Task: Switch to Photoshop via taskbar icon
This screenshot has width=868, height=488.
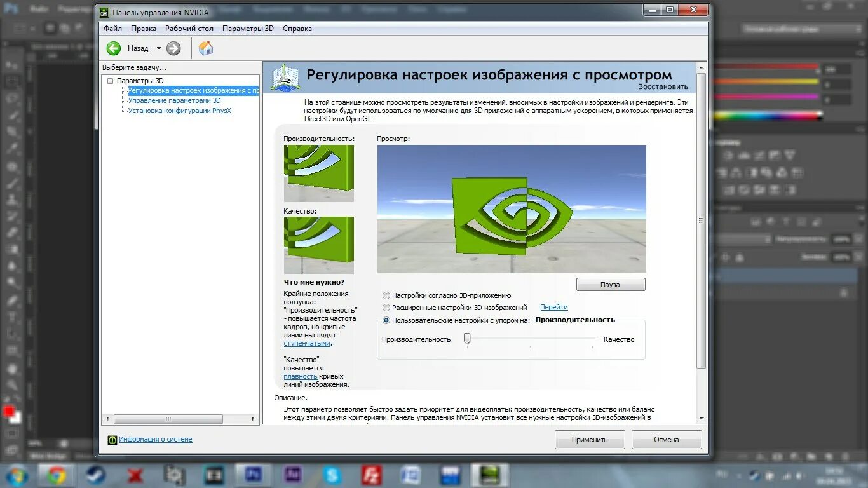Action: [x=254, y=475]
